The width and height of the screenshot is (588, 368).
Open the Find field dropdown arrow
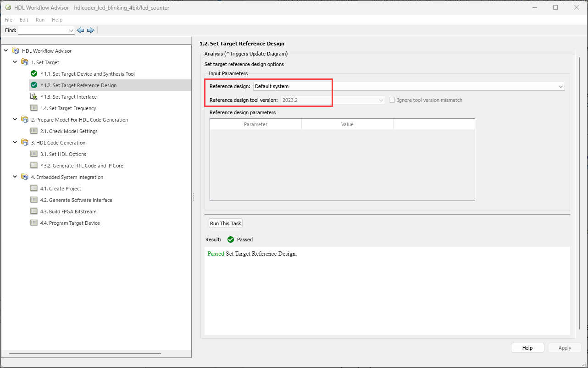[x=71, y=30]
